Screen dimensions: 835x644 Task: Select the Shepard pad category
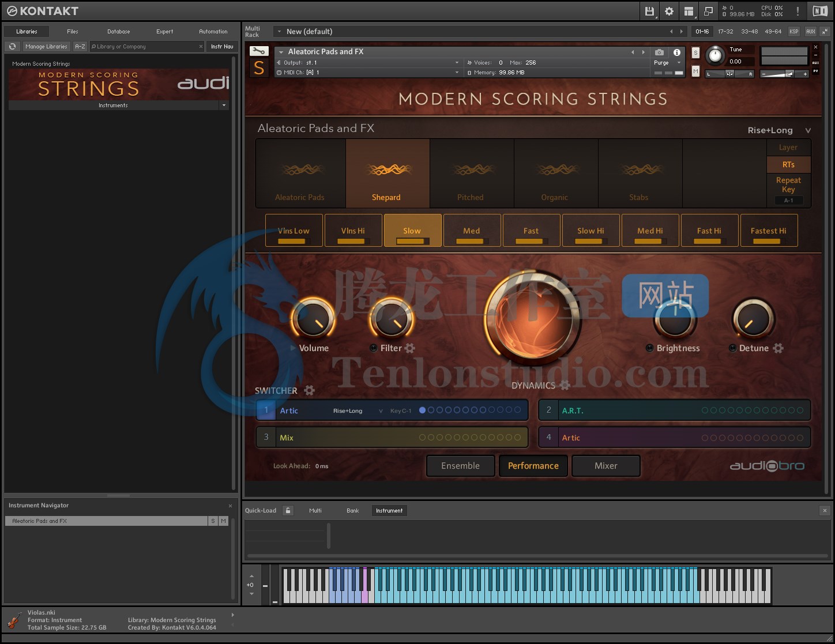coord(387,173)
